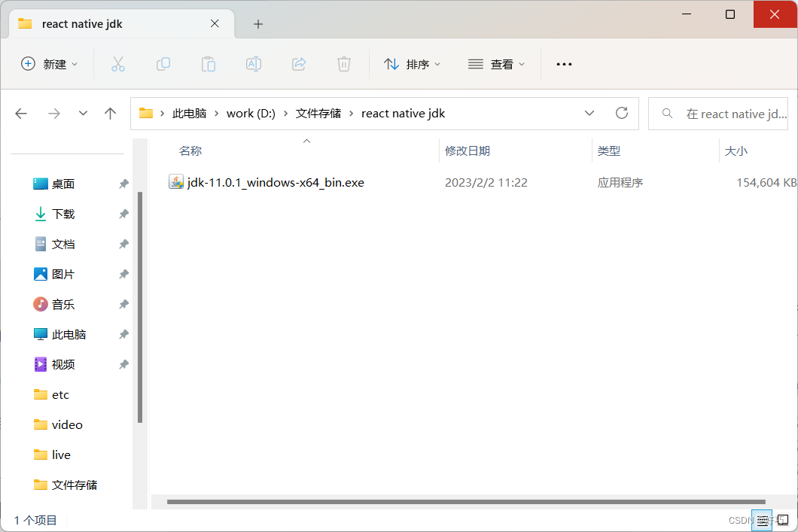This screenshot has width=798, height=532.
Task: Open the 新建 new item menu
Action: pos(50,64)
